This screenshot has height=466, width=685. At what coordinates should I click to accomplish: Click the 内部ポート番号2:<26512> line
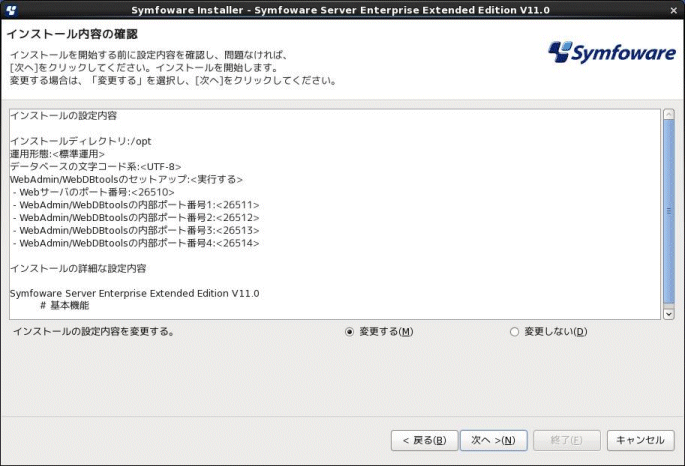(x=136, y=217)
